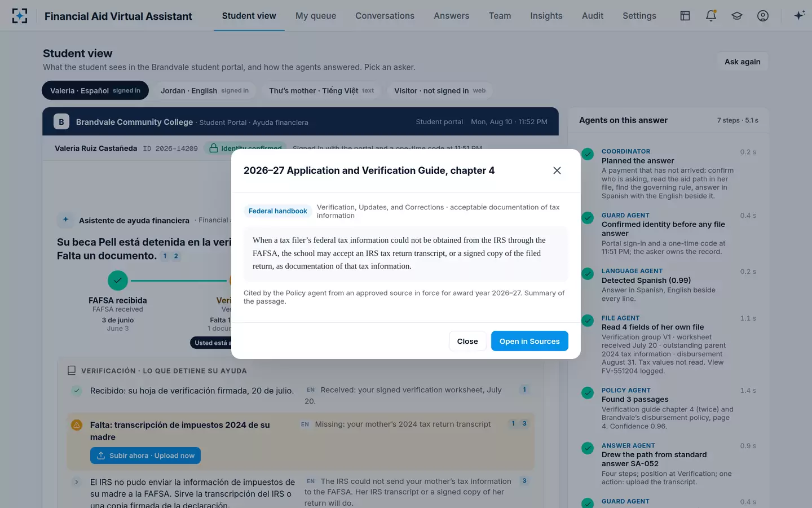Open the Team tab
This screenshot has width=812, height=508.
(500, 16)
